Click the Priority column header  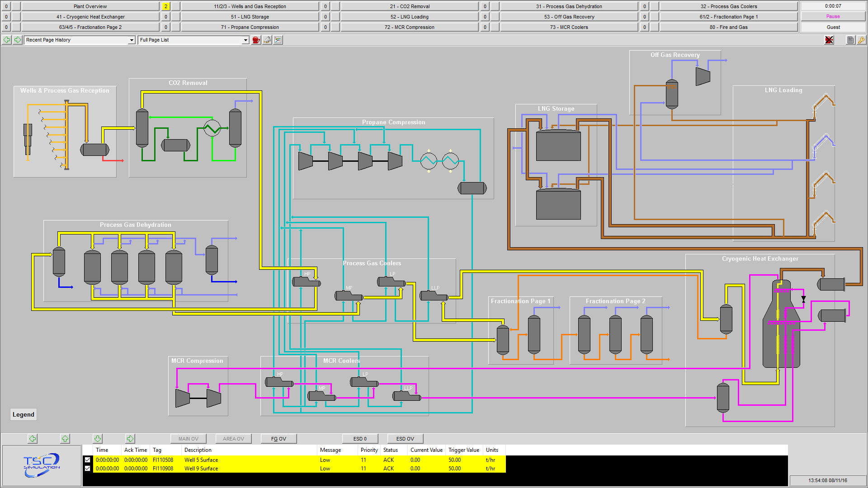(x=369, y=450)
